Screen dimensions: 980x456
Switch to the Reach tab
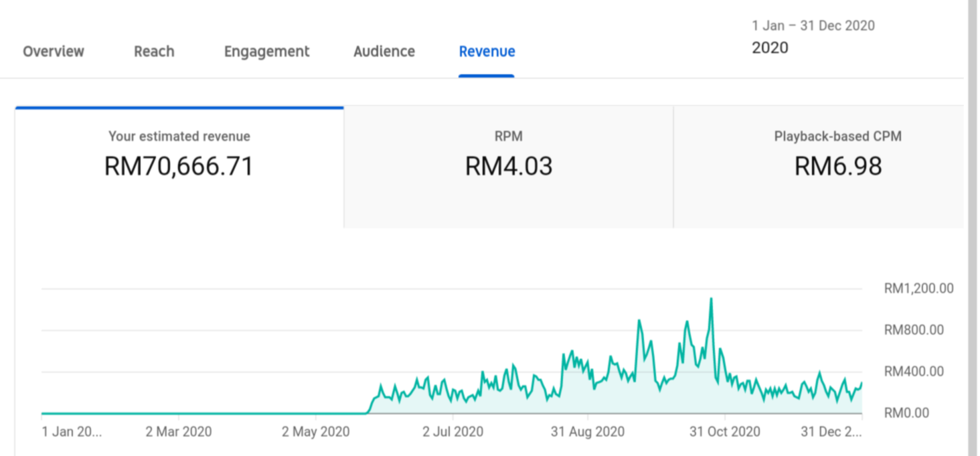coord(154,52)
